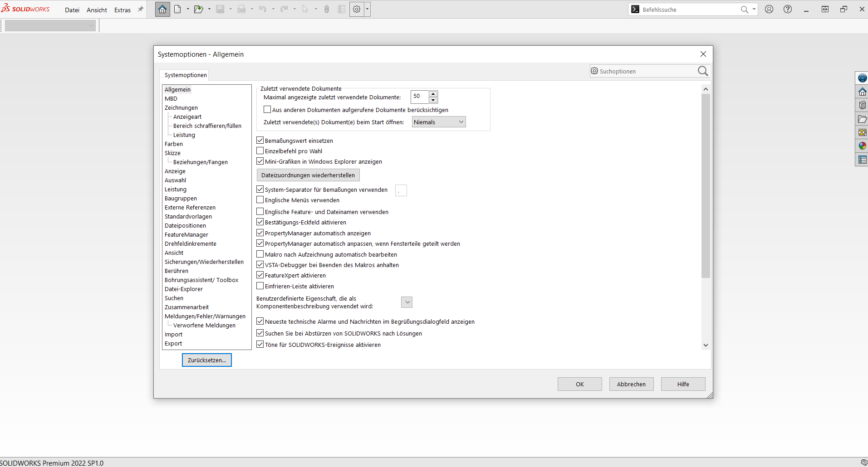Viewport: 868px width, 467px height.
Task: Click 'Dateizuordnungen wiederherstellen' button
Action: [308, 175]
